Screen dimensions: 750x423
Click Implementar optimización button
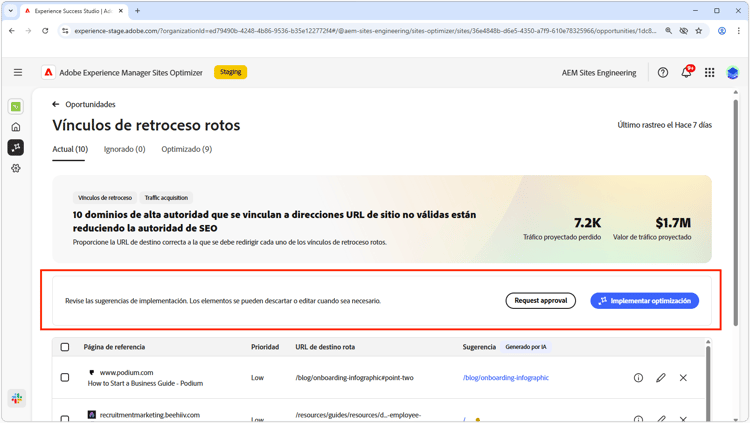click(x=644, y=301)
